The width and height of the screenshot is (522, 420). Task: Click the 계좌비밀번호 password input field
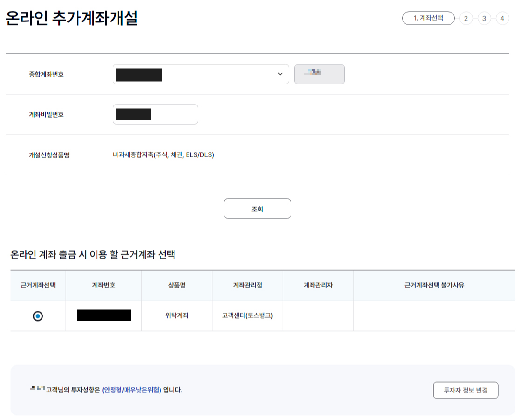[x=155, y=114]
